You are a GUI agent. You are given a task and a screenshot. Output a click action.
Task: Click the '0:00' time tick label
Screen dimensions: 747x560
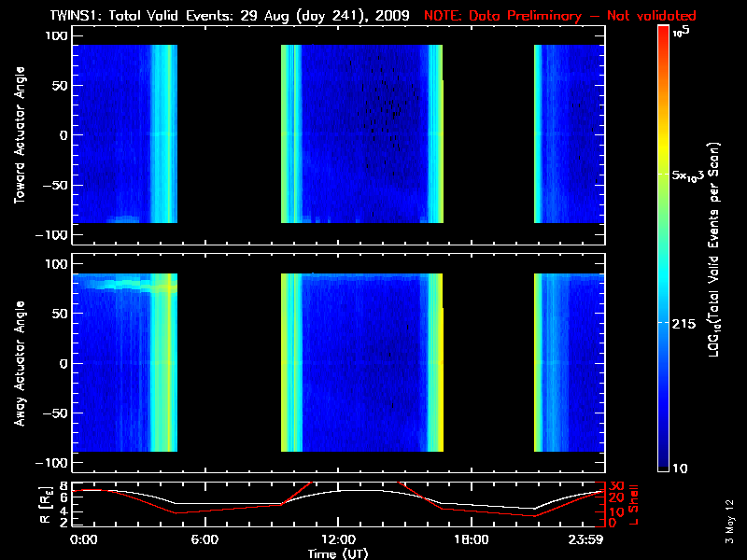tap(83, 539)
